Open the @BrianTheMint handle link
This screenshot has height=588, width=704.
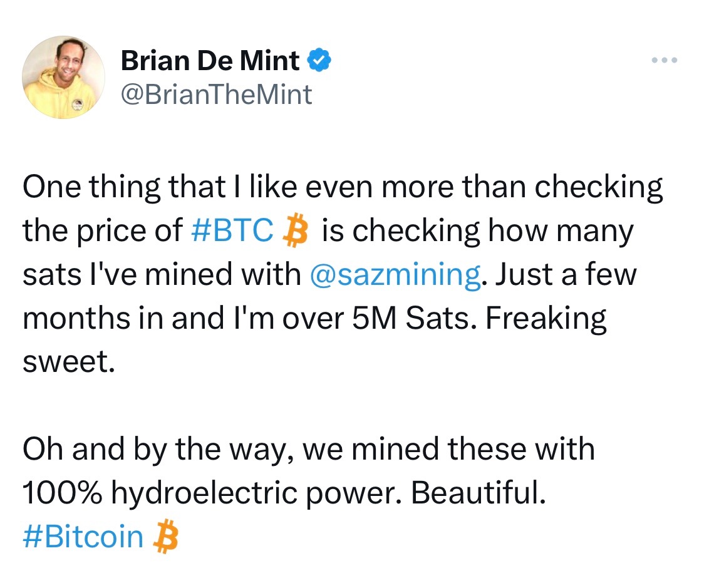coord(216,95)
